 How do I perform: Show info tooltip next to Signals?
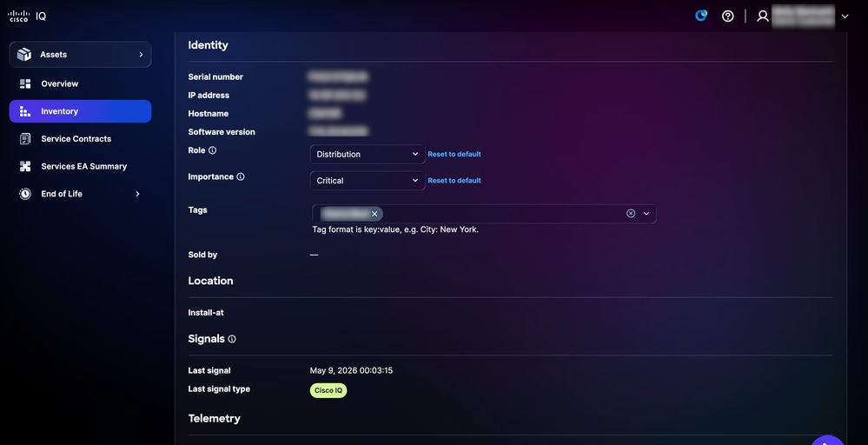tap(232, 339)
